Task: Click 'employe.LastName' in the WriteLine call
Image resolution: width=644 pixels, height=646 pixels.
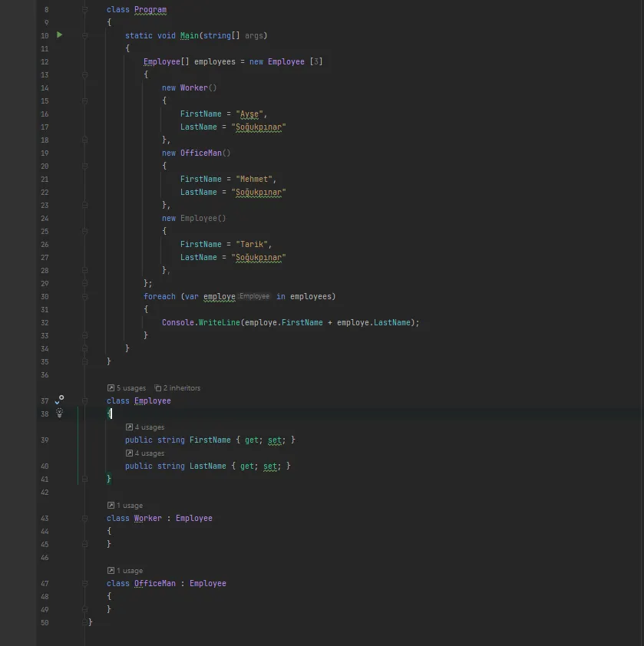Action: click(374, 322)
